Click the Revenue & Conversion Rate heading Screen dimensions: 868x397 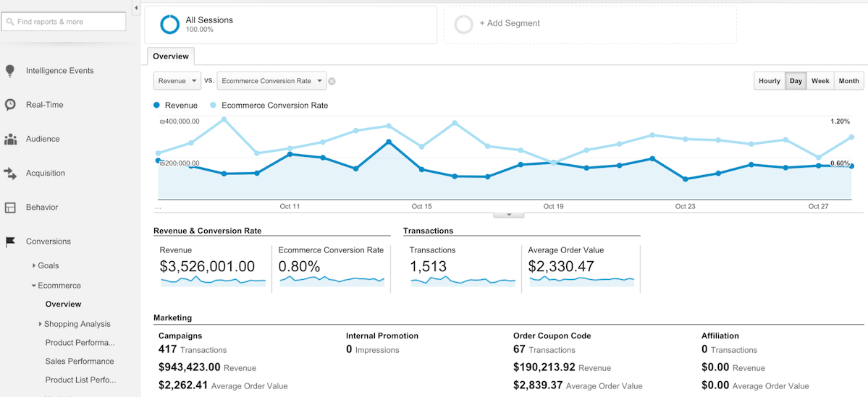pos(208,231)
